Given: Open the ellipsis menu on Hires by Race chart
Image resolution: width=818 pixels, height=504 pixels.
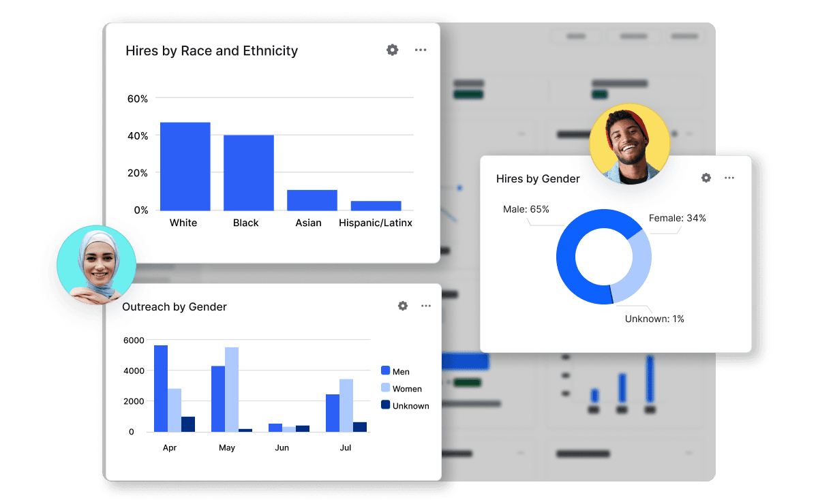Looking at the screenshot, I should (x=421, y=50).
